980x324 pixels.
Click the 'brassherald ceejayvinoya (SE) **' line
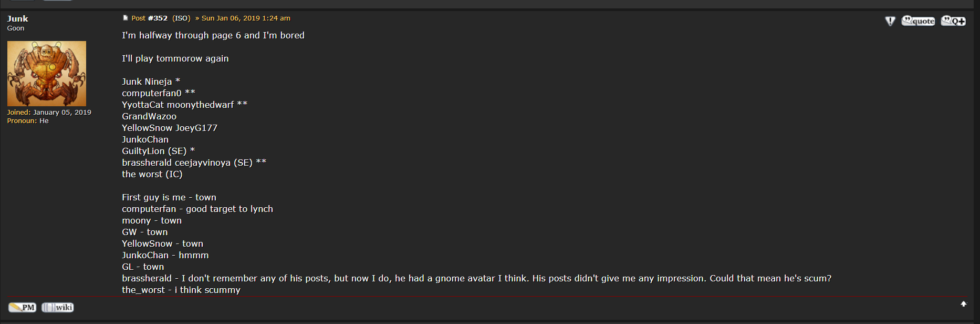pos(194,163)
